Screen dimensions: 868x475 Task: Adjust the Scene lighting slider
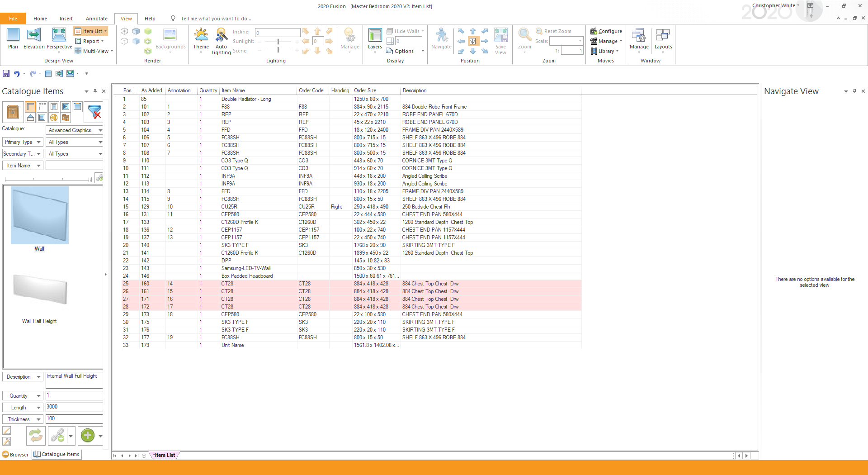(x=278, y=51)
